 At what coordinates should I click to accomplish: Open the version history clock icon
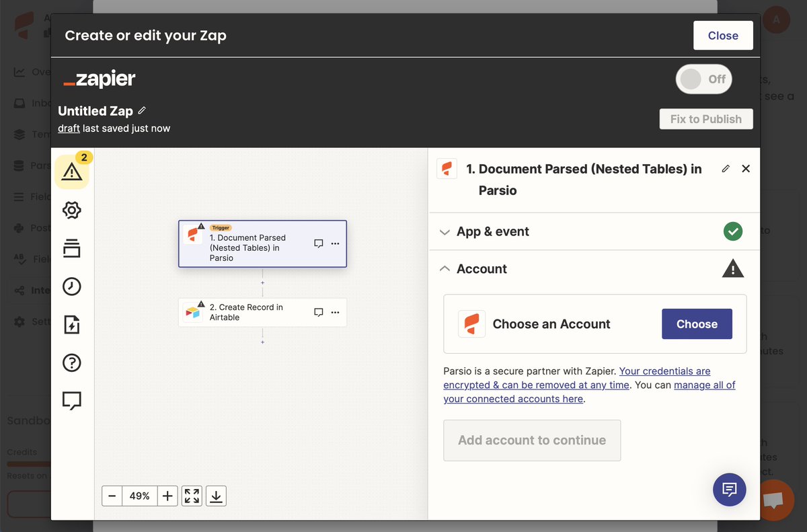72,287
